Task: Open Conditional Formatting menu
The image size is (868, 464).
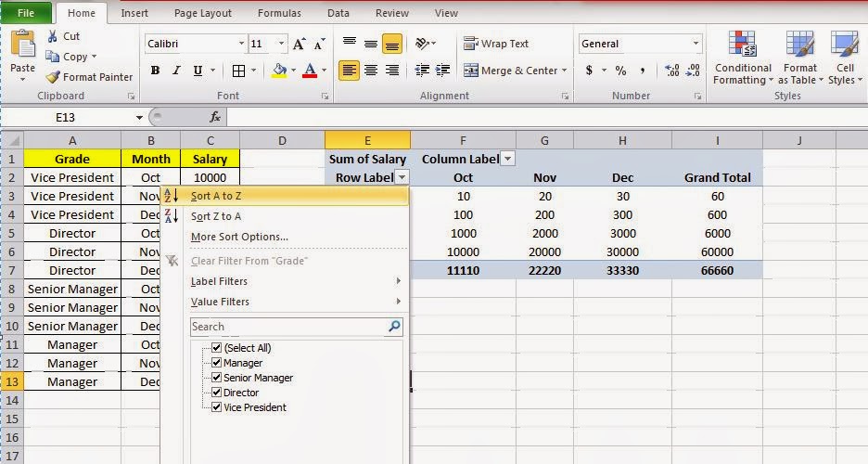Action: (742, 58)
